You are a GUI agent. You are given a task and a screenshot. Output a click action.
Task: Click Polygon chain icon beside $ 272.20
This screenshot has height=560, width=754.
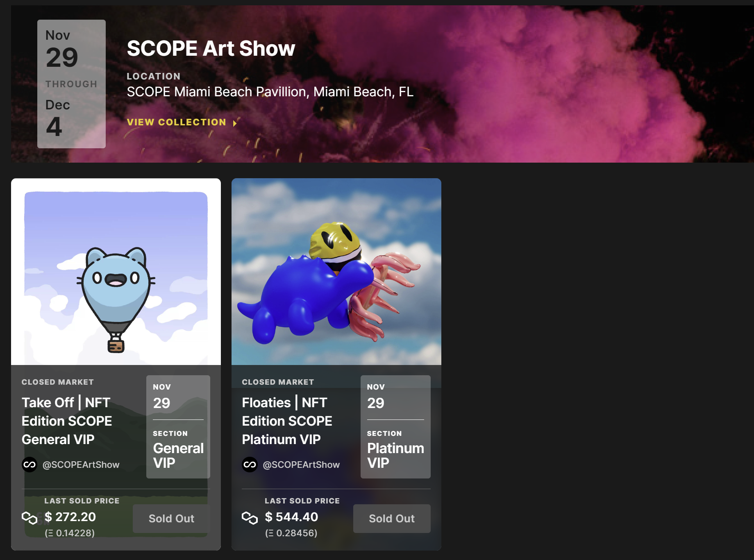tap(30, 518)
